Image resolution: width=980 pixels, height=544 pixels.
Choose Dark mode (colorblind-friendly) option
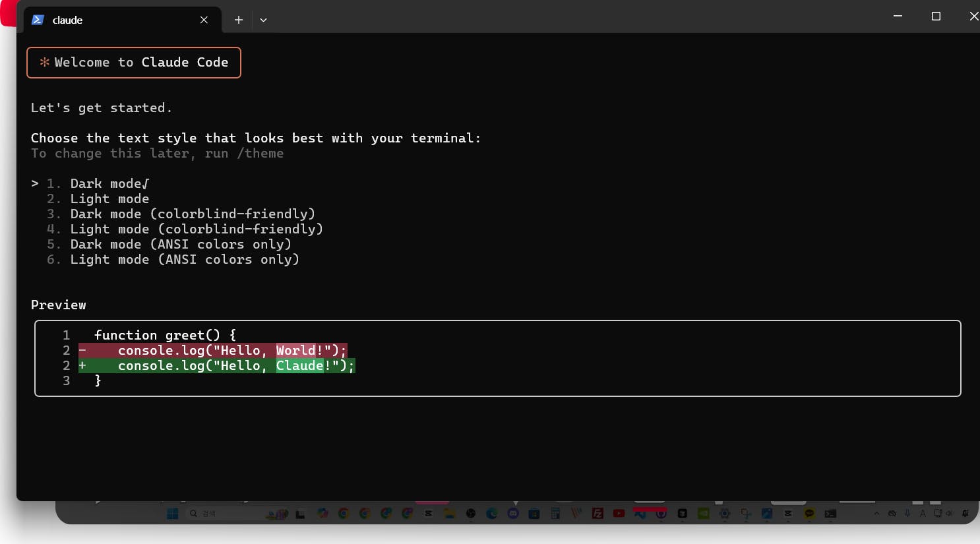click(x=181, y=214)
